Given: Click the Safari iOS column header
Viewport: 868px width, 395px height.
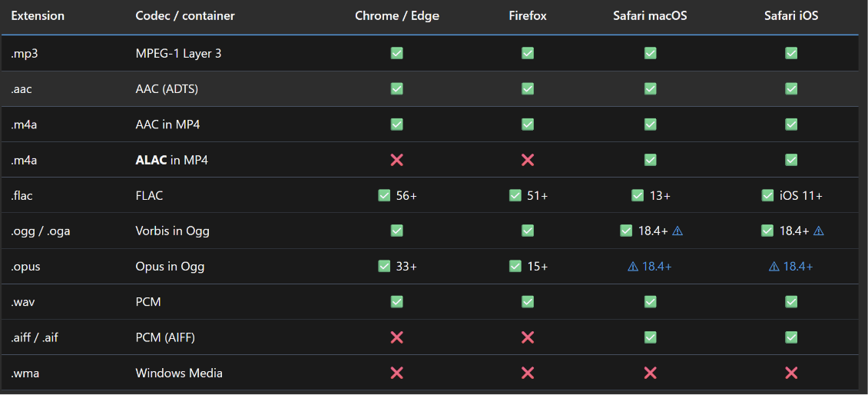Looking at the screenshot, I should click(791, 15).
